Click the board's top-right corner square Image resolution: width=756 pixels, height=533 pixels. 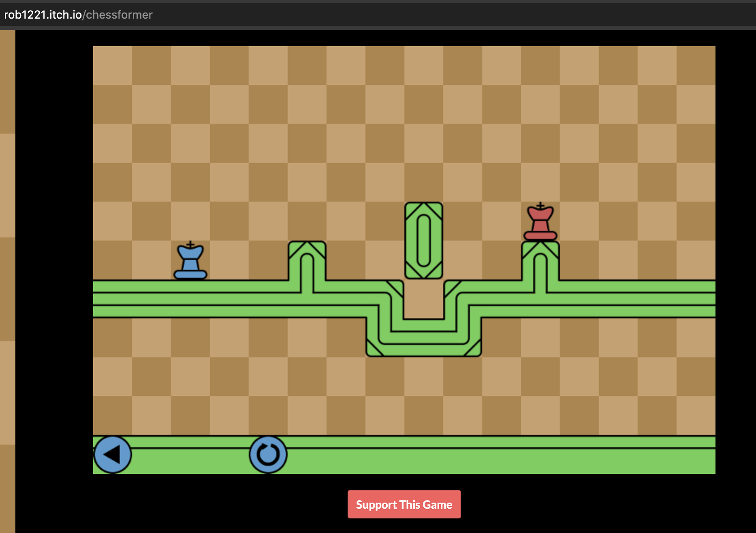[696, 66]
